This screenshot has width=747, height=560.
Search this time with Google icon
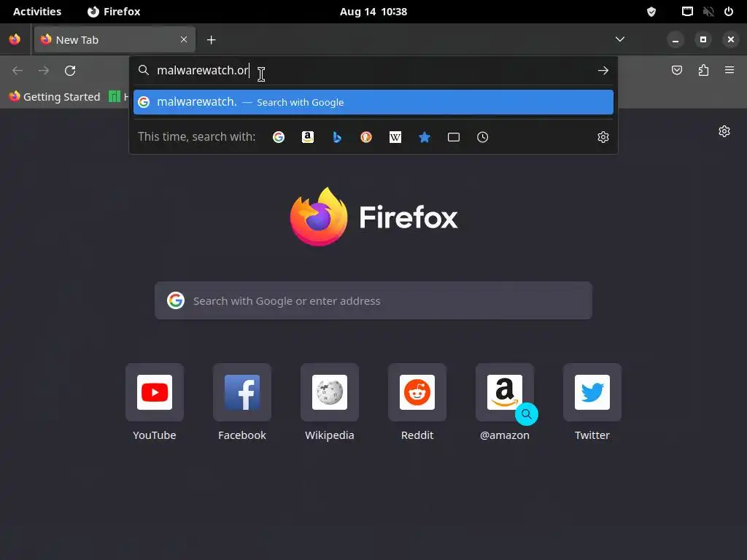pyautogui.click(x=279, y=137)
